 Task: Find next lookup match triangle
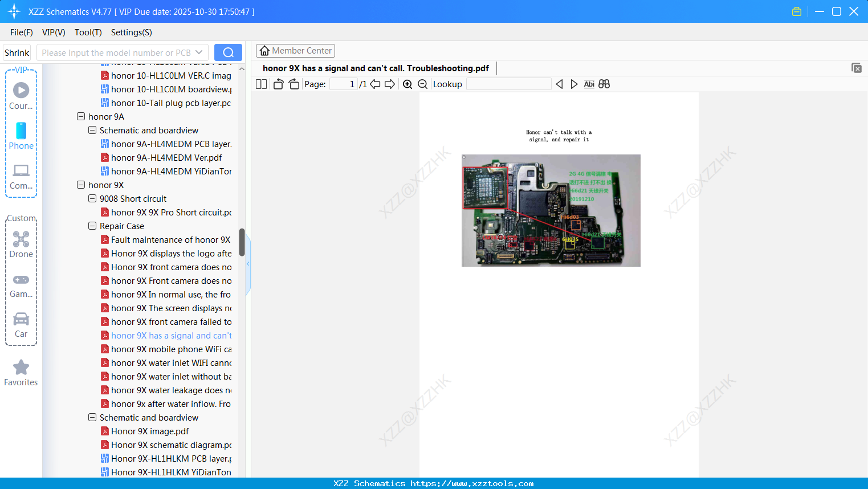tap(574, 84)
